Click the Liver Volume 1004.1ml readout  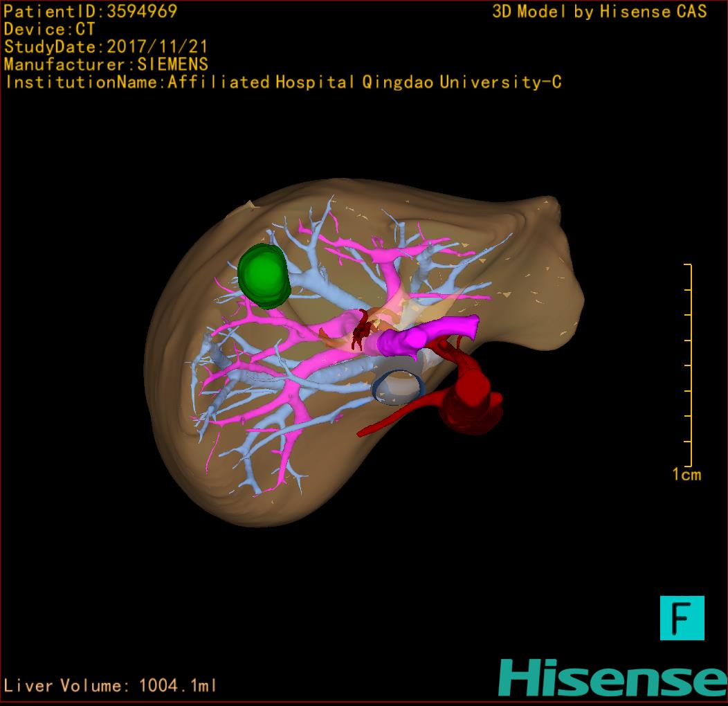111,686
